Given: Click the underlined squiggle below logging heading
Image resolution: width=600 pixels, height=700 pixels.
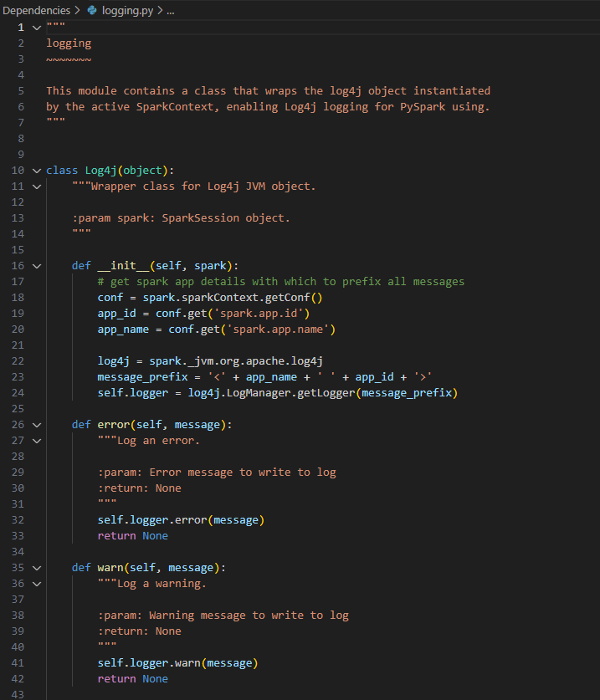Looking at the screenshot, I should tap(67, 58).
